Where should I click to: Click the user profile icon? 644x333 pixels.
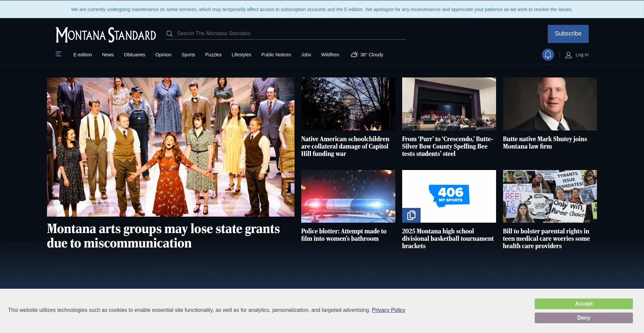click(x=569, y=55)
